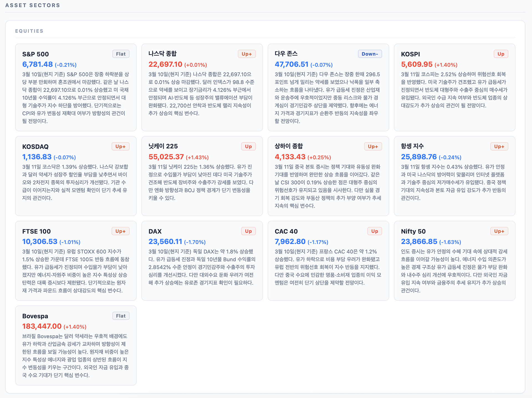This screenshot has width=532, height=398.
Task: Click the Up+ badge on KOSDAQ card
Action: pyautogui.click(x=120, y=146)
